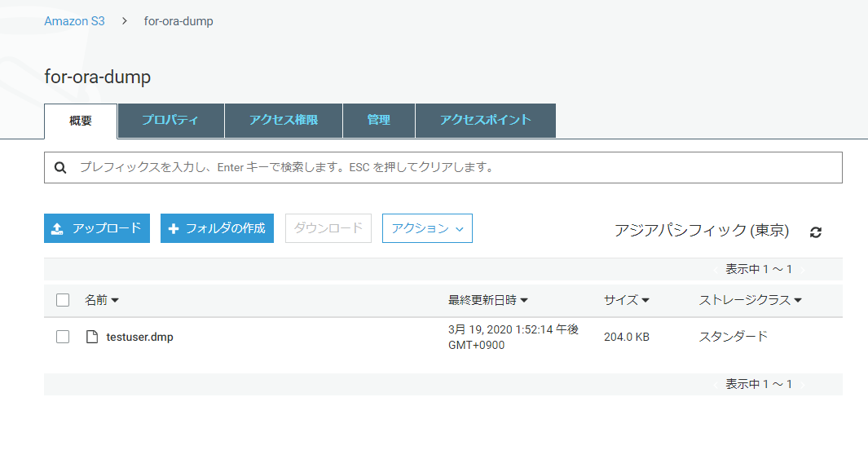Screen dimensions: 868x459
Task: Sort by 名前 column arrow
Action: pyautogui.click(x=115, y=300)
